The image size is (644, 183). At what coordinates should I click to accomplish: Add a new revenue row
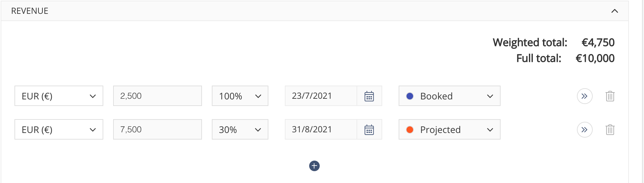tap(314, 166)
